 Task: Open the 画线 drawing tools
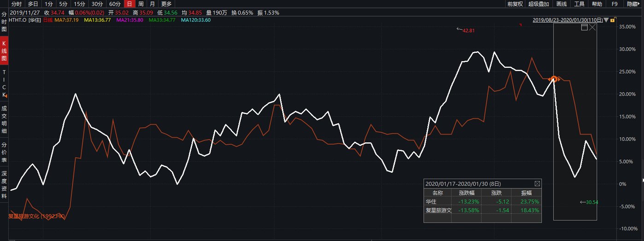(x=562, y=4)
